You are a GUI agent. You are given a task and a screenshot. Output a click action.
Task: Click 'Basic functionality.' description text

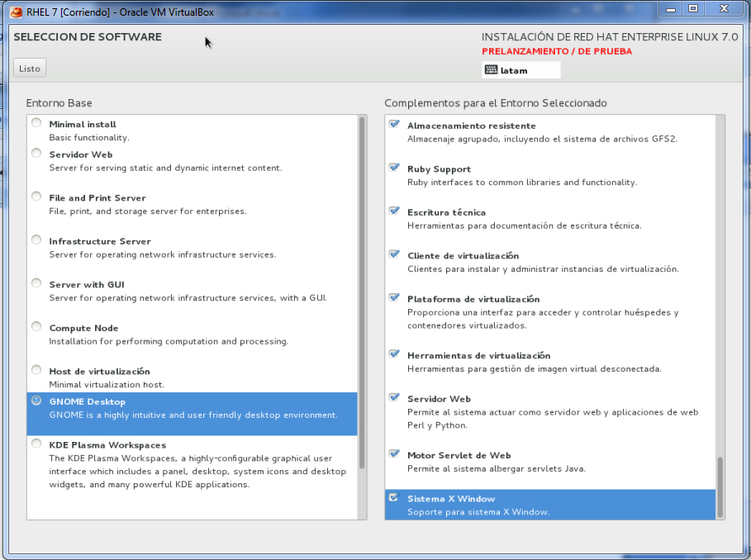click(89, 138)
